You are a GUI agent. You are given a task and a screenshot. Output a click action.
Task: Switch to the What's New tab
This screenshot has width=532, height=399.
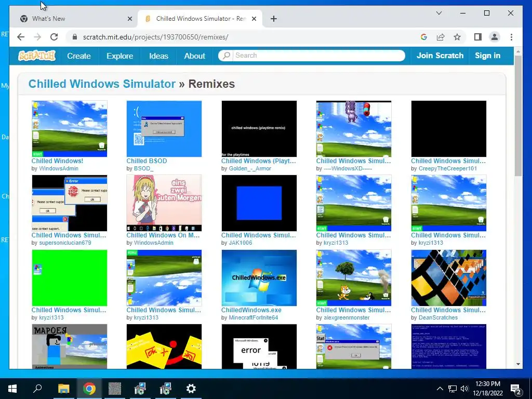[x=76, y=19]
